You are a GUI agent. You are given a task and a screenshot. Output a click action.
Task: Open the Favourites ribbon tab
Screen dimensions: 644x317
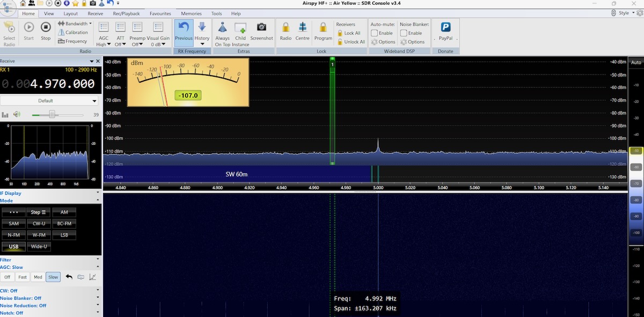160,13
